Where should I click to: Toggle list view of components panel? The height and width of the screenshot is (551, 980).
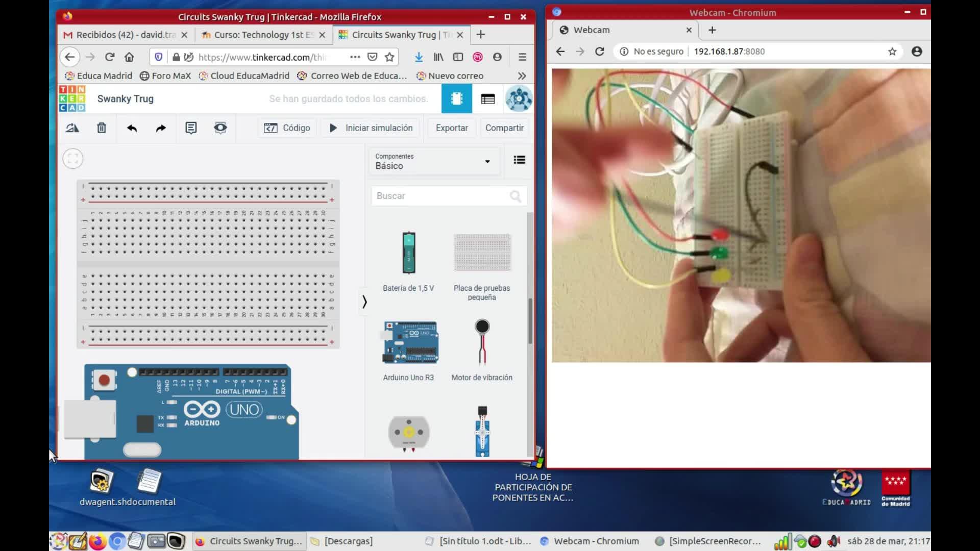519,160
